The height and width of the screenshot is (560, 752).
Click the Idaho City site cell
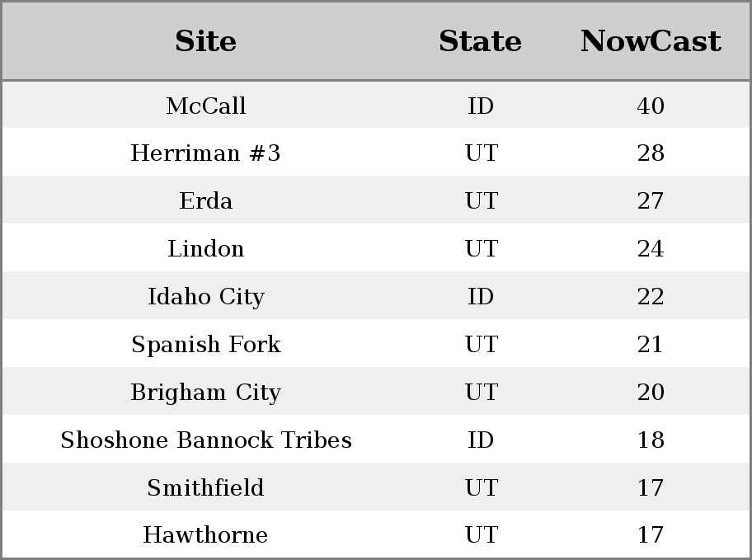coord(205,297)
